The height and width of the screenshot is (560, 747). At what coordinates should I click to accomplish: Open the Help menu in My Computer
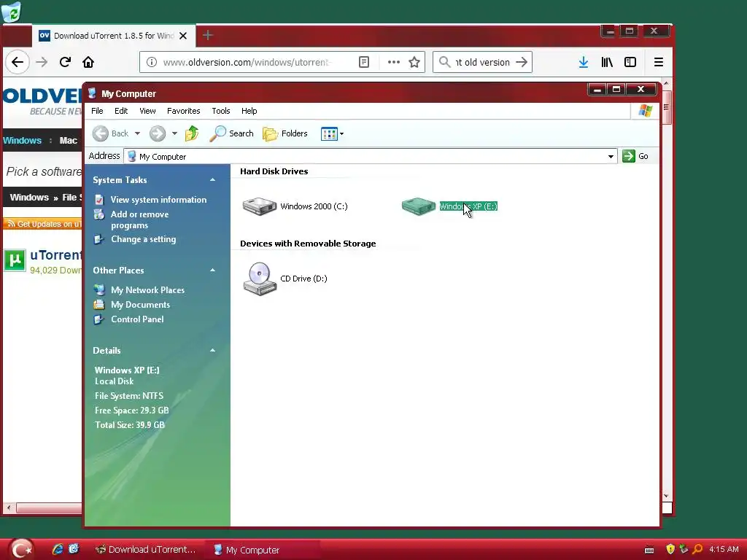(249, 111)
